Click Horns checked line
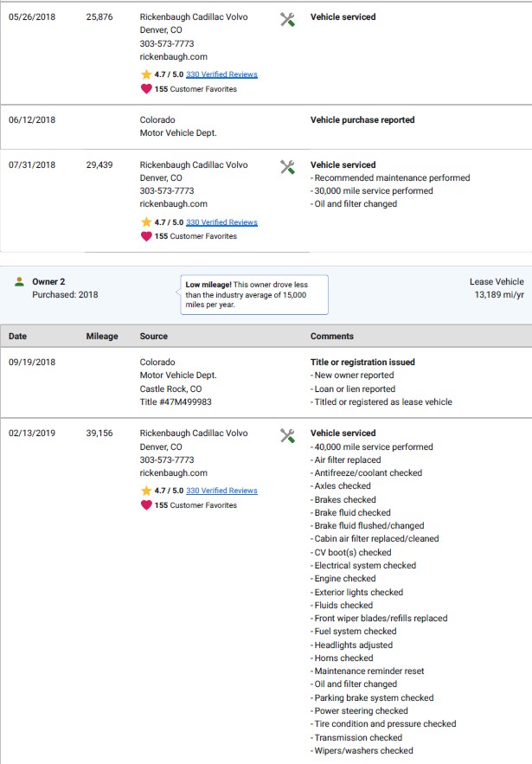This screenshot has height=764, width=532. 342,658
